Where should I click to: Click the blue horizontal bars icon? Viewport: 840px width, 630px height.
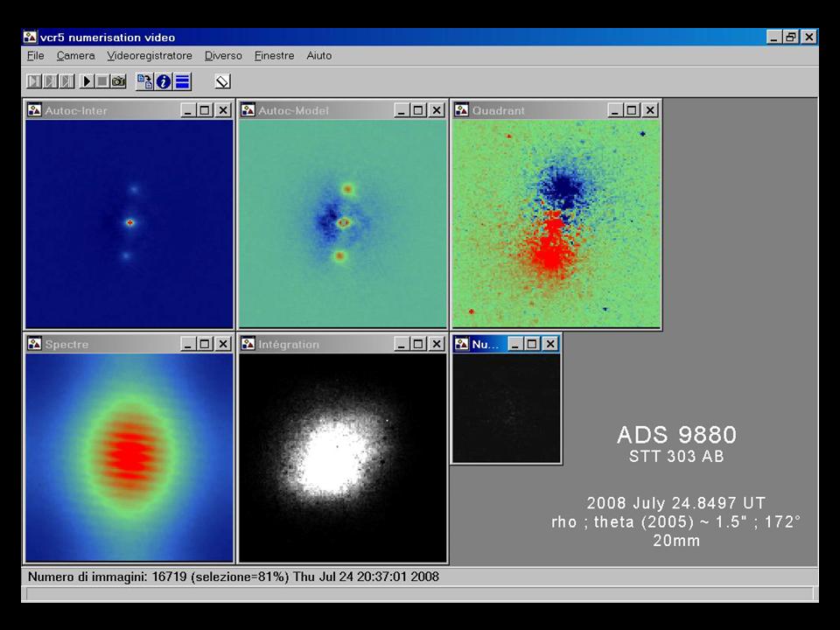(x=182, y=81)
